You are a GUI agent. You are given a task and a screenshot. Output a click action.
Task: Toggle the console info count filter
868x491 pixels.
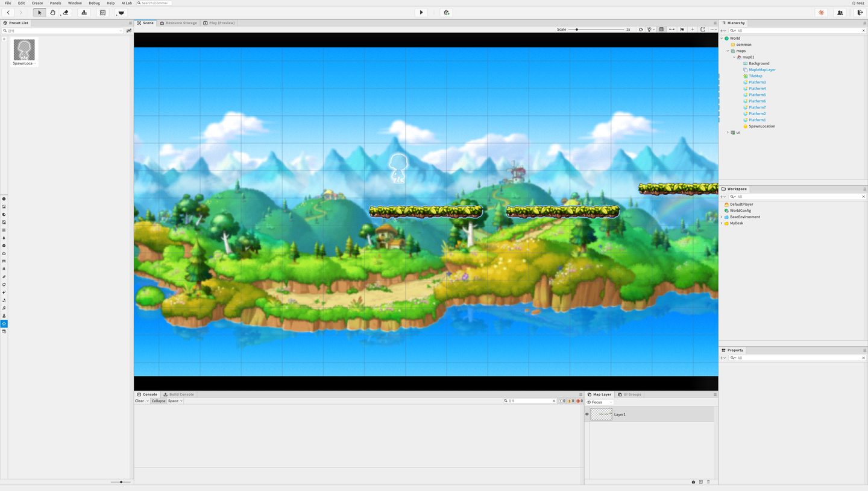click(562, 401)
